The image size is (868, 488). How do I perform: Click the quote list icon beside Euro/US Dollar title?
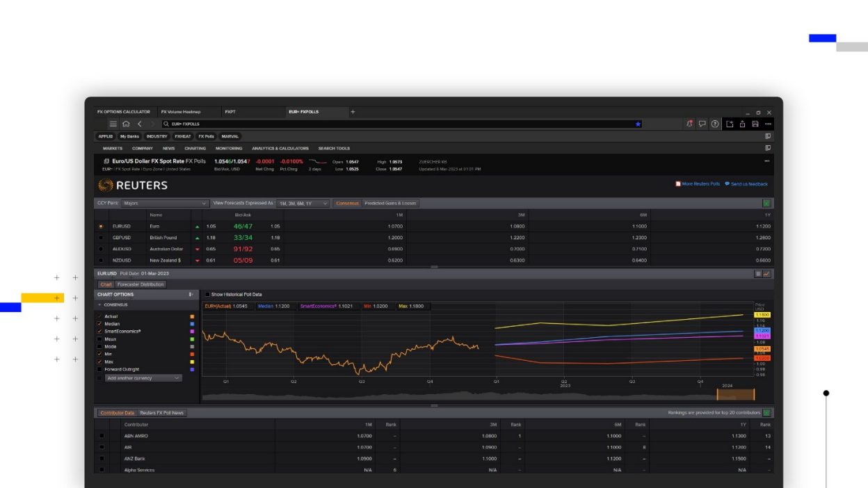click(106, 161)
